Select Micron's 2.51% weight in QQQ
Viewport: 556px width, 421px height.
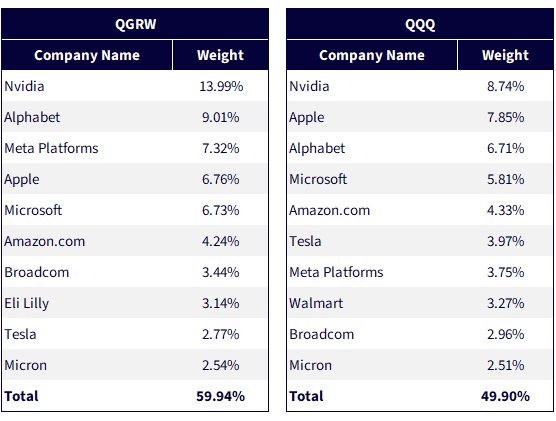click(x=505, y=365)
